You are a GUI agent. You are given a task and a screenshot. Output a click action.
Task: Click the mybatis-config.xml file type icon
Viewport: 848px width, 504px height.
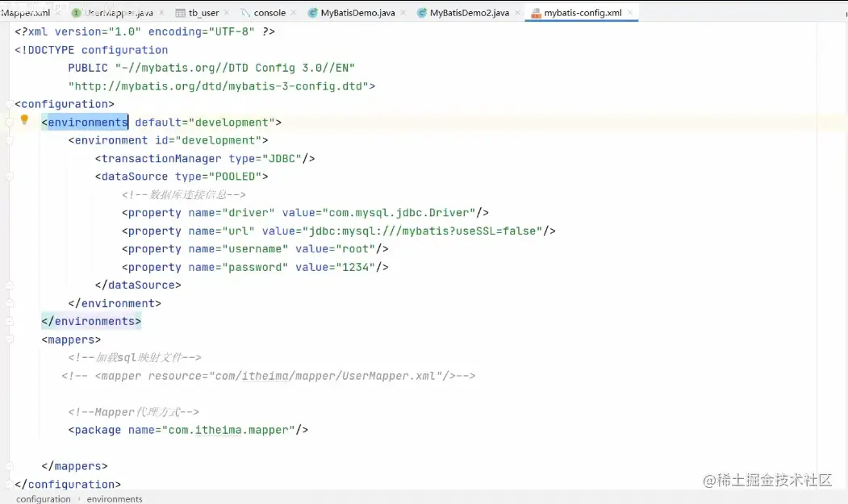(536, 13)
